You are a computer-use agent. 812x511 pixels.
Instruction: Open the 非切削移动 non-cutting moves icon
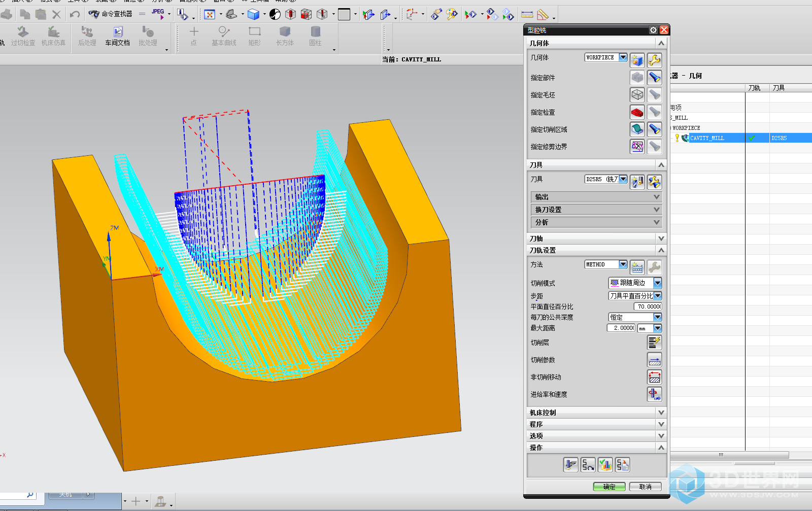[x=655, y=377]
